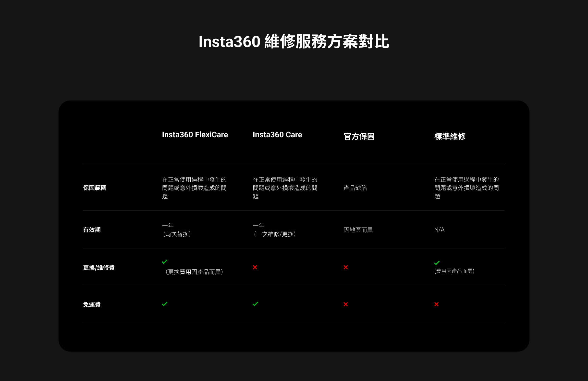Click red X in Insta360 Care 更換/維修費 row

tap(255, 267)
